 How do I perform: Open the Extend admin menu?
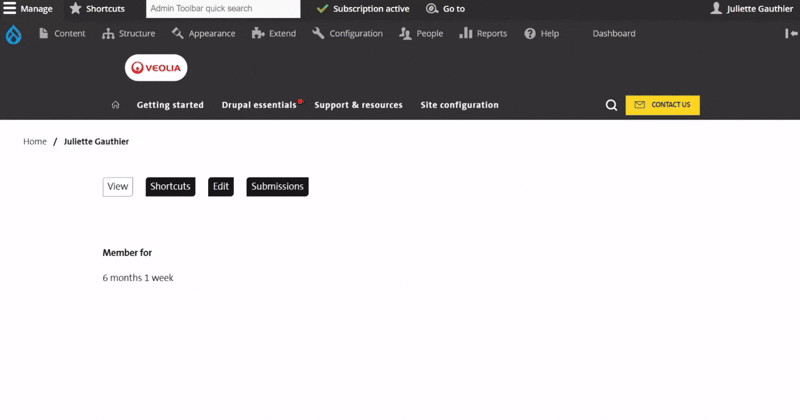(274, 34)
